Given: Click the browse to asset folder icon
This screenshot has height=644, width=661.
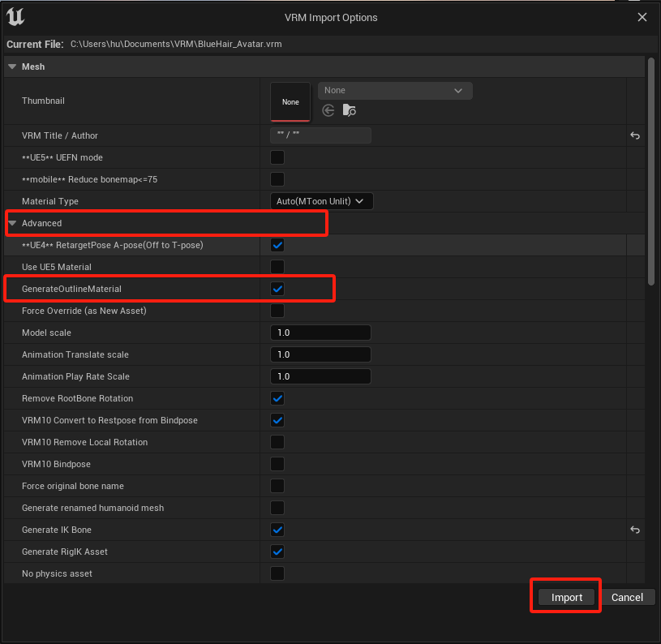Looking at the screenshot, I should pos(350,110).
